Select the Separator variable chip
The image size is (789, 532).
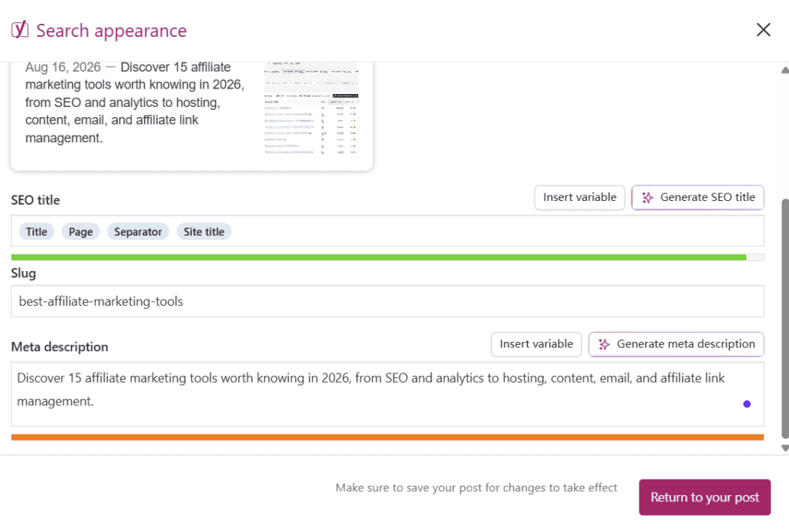pyautogui.click(x=138, y=232)
